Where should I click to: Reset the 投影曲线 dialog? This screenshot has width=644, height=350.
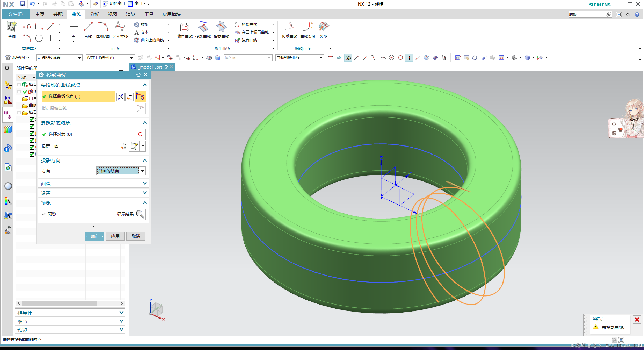click(x=138, y=75)
